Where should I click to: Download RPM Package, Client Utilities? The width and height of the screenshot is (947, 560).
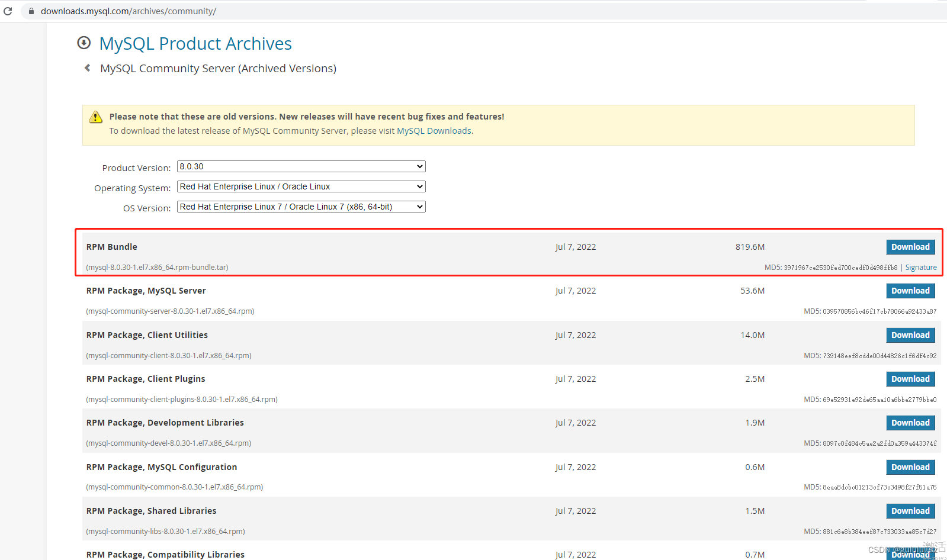pos(910,335)
